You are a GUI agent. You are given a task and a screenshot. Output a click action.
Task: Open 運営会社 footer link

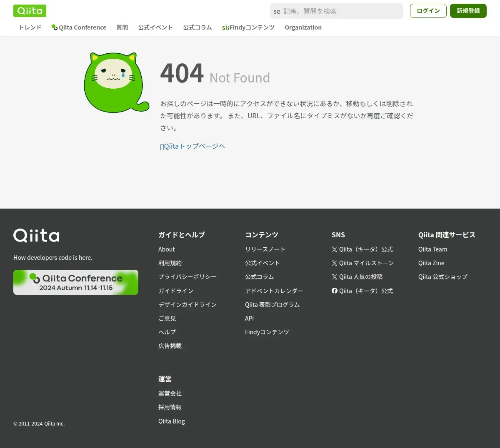click(170, 393)
